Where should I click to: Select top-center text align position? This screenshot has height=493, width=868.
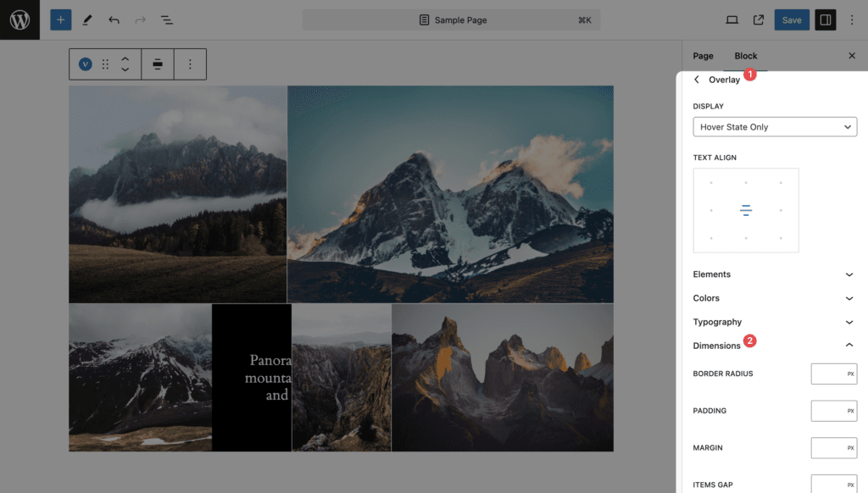point(746,183)
